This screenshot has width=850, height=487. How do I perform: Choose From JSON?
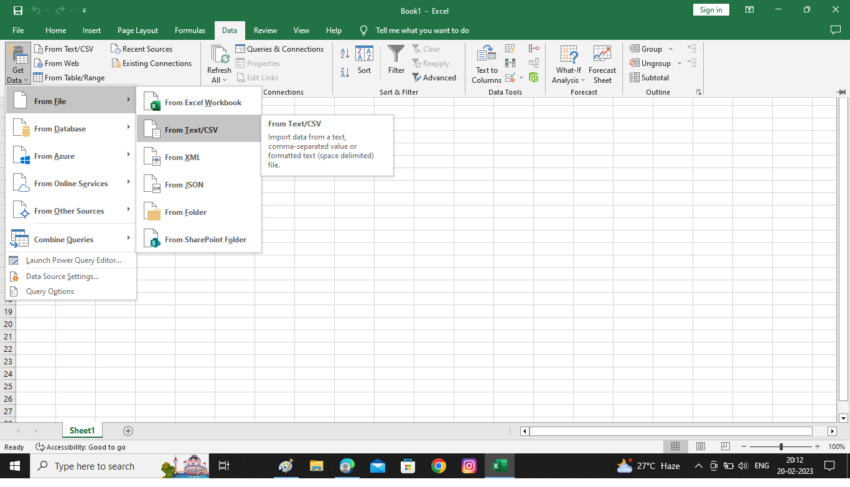[x=199, y=184]
